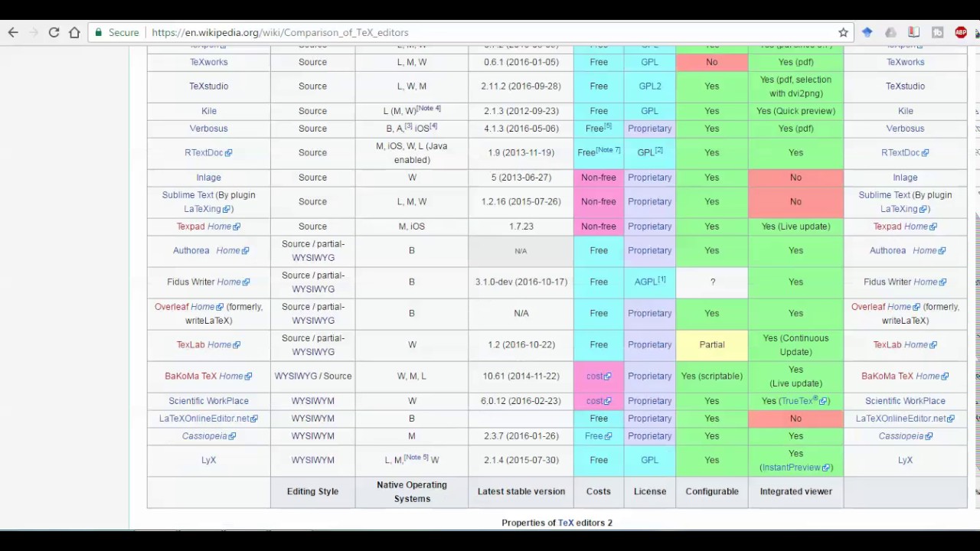The height and width of the screenshot is (551, 980).
Task: Jump to Note 4 in the Kile row
Action: [x=429, y=109]
